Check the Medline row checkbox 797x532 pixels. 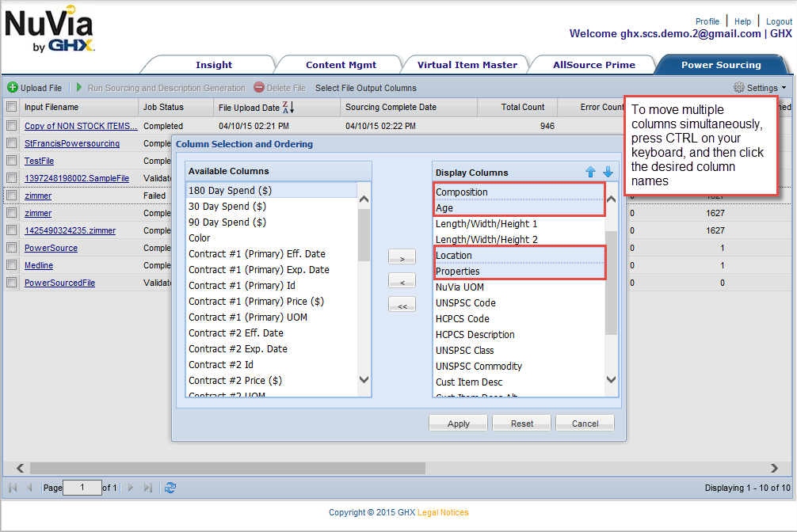tap(12, 264)
